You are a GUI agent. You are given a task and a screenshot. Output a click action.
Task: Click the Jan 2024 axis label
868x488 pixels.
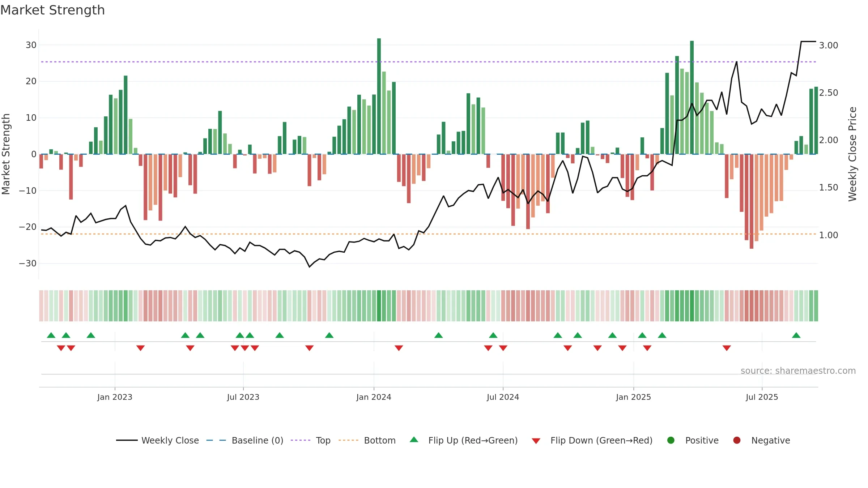[x=374, y=397]
